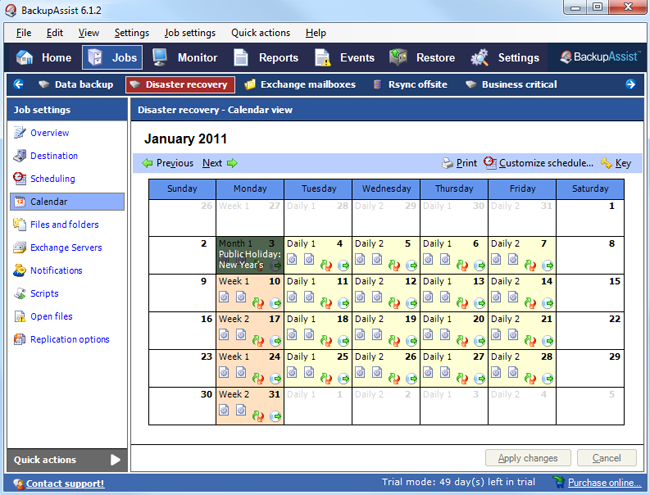Image resolution: width=650 pixels, height=495 pixels.
Task: Go to Next month
Action: (x=220, y=163)
